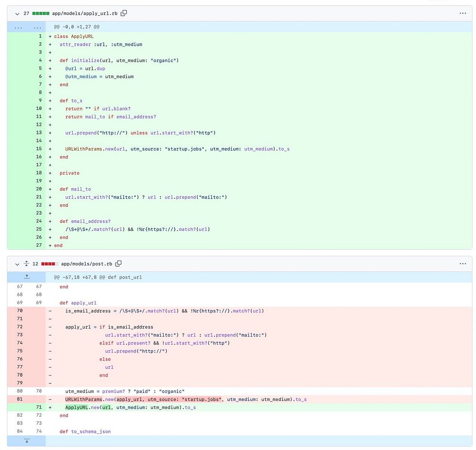This screenshot has height=450, width=476.
Task: Click green diffstat squares of apply_url.rb
Action: 40,13
